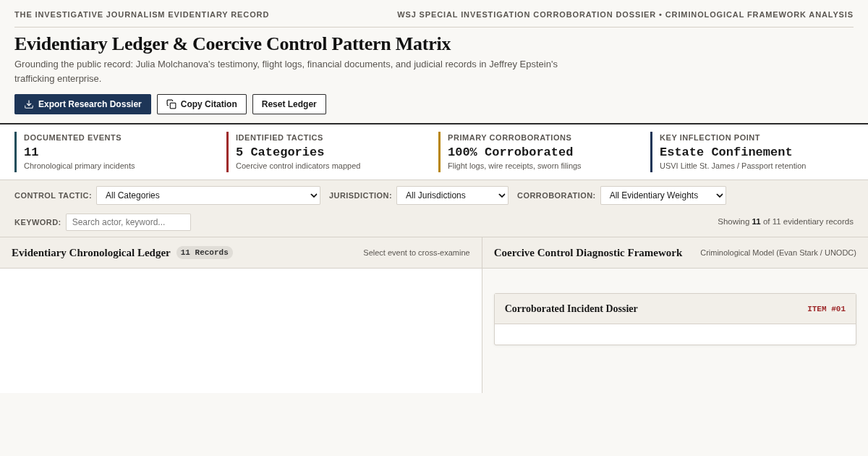Screen dimensions: 868x456
Task: Click the Primary Corroborations stat card
Action: point(538,152)
